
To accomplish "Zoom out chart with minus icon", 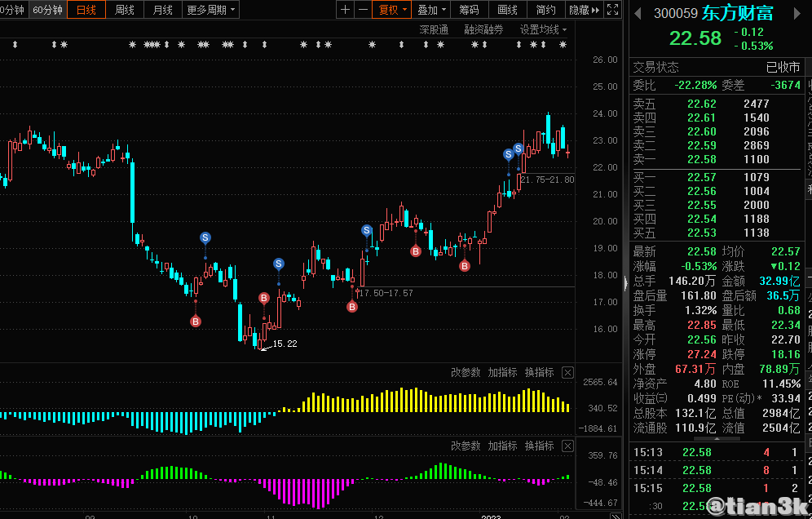I will point(363,10).
